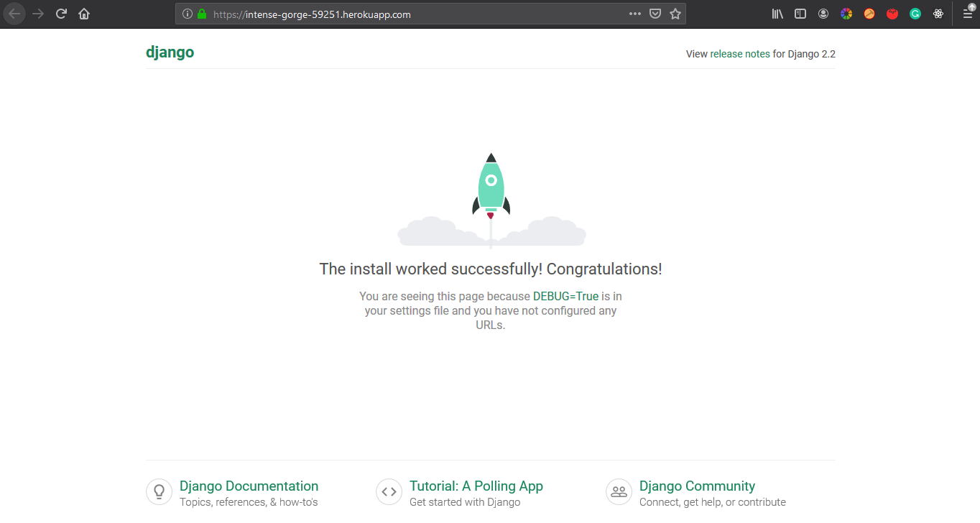Open the Library icon in toolbar
This screenshot has width=980, height=523.
tap(777, 14)
